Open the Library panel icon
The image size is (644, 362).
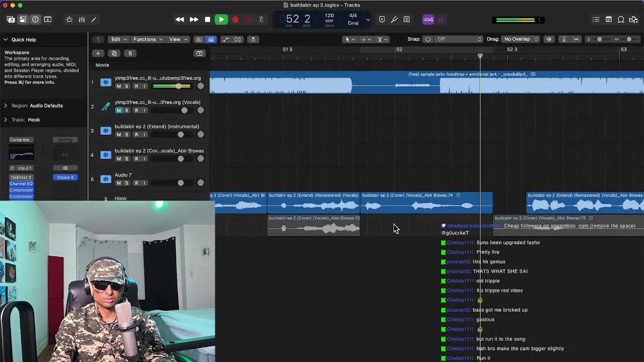point(11,20)
